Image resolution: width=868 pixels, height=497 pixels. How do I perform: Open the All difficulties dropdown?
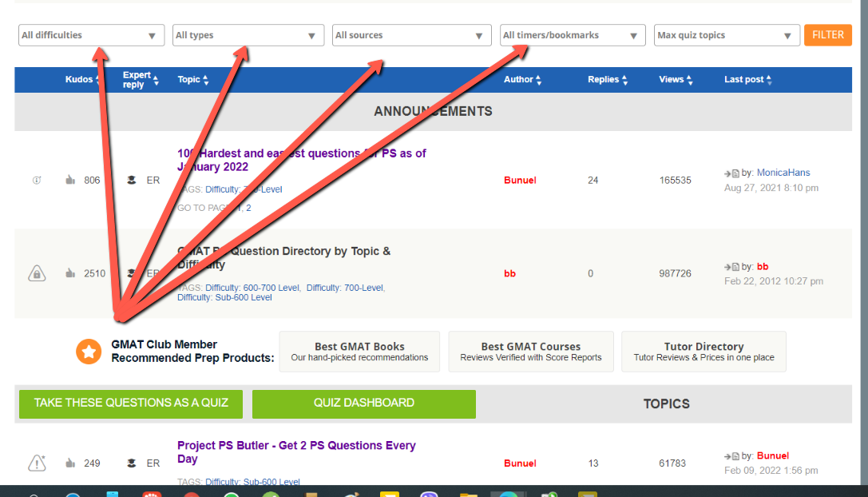click(91, 35)
